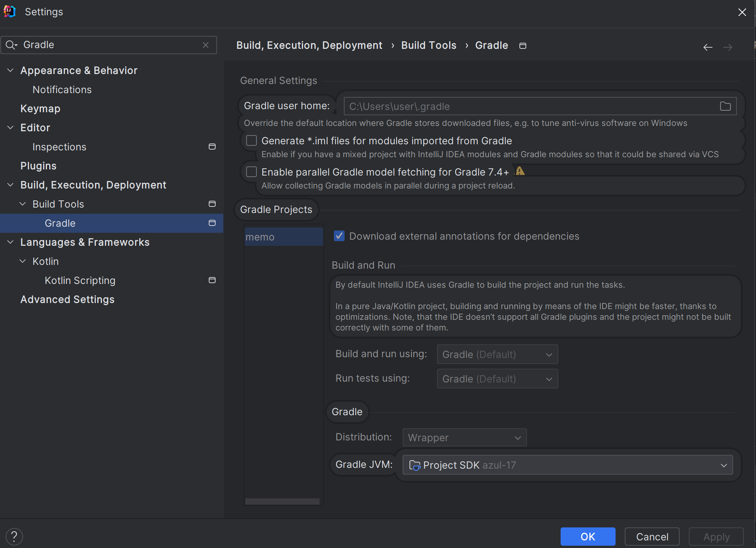Click the project icon next to Build Tools
Image resolution: width=756 pixels, height=548 pixels.
point(212,204)
